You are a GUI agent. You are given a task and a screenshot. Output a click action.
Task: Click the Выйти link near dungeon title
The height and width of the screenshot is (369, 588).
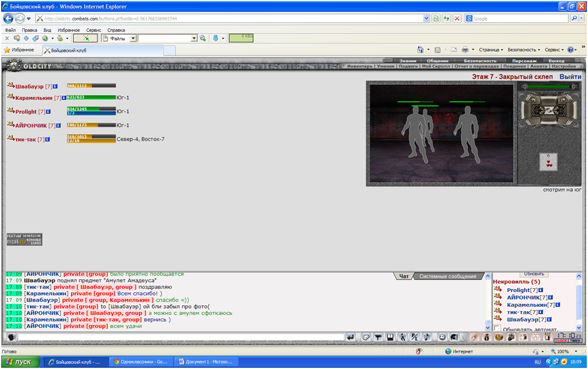pyautogui.click(x=571, y=76)
